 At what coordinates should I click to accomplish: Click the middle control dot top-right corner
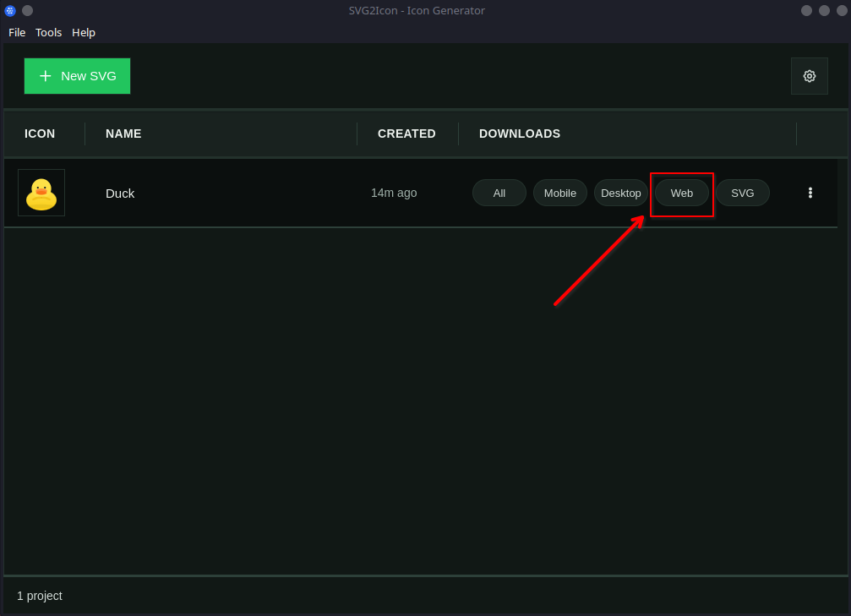click(x=824, y=10)
